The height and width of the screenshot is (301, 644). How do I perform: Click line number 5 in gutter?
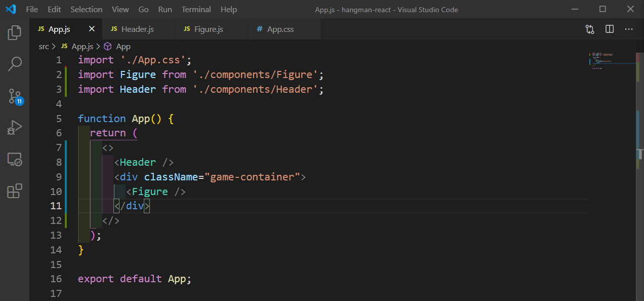pyautogui.click(x=59, y=119)
